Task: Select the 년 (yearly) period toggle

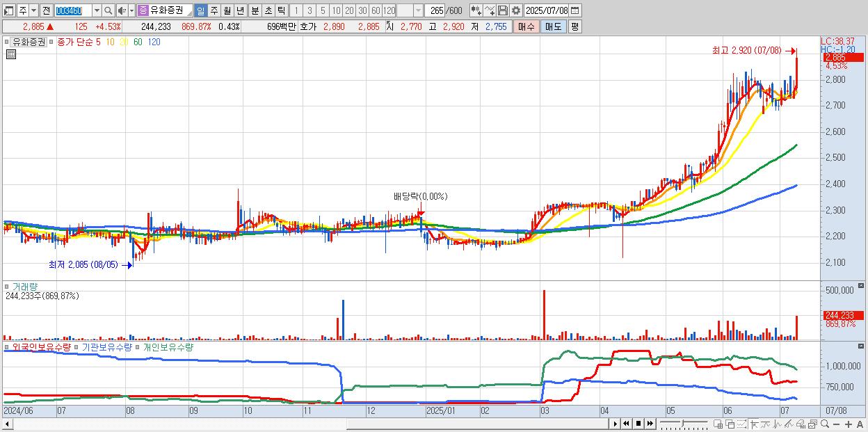Action: [x=240, y=10]
